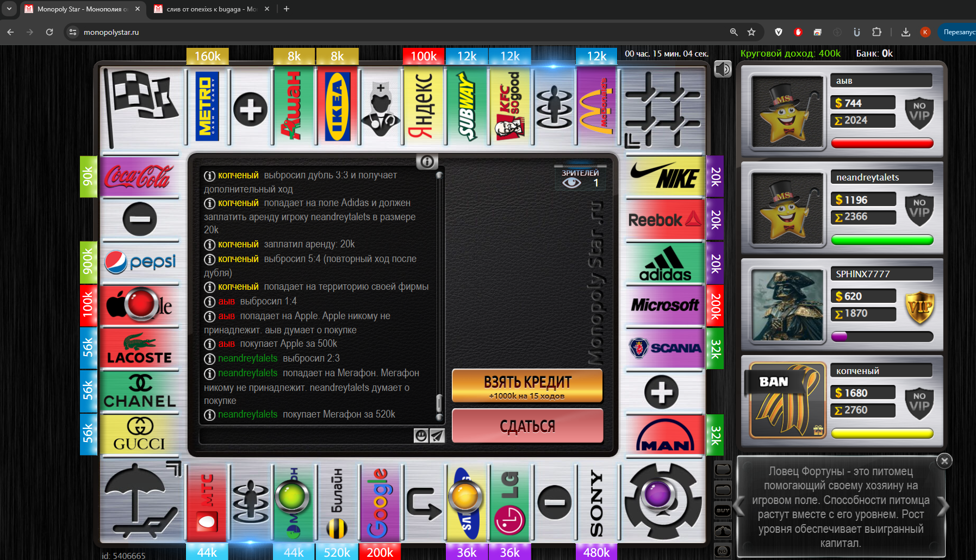Show the previous pet tip

pyautogui.click(x=739, y=506)
